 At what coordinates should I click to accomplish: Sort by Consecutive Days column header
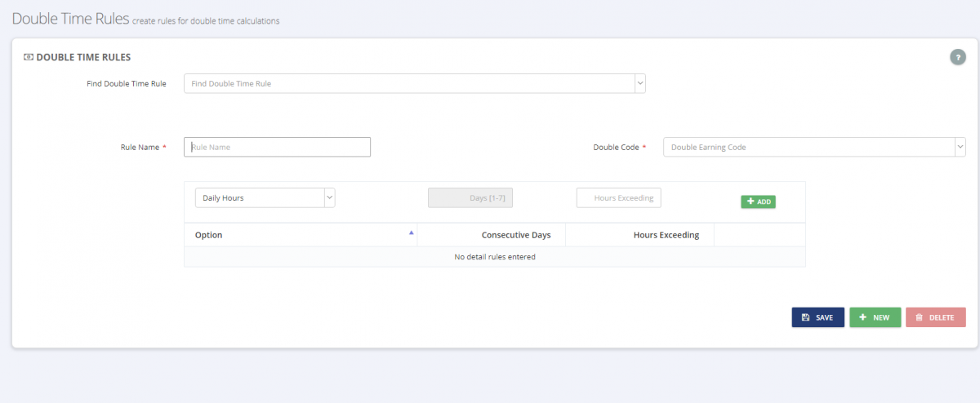point(516,235)
